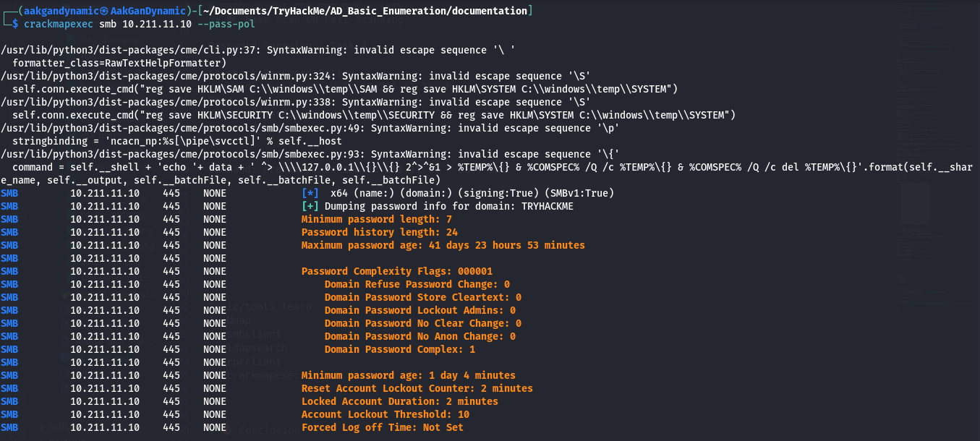The width and height of the screenshot is (980, 441).
Task: Select the documentation directory in the prompt path
Action: point(490,10)
